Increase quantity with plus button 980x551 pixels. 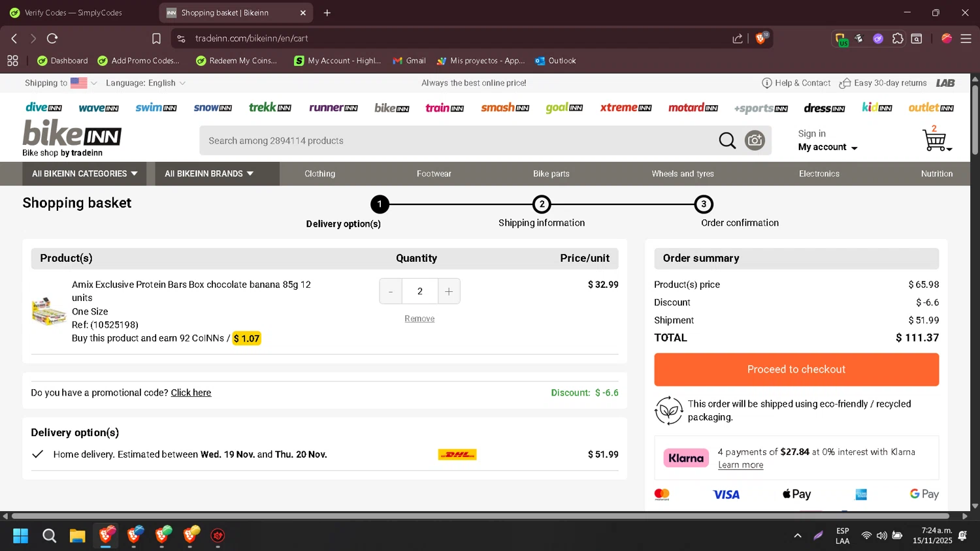click(x=449, y=291)
